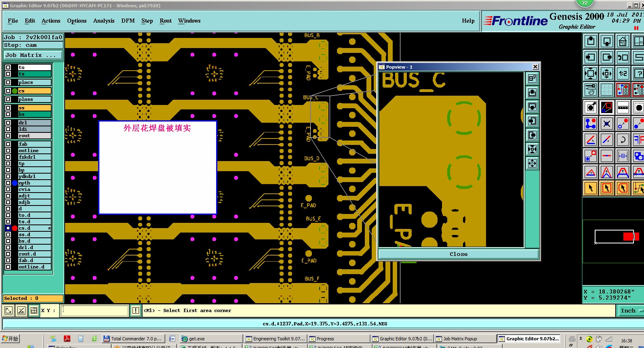Open the Actions menu

click(51, 21)
